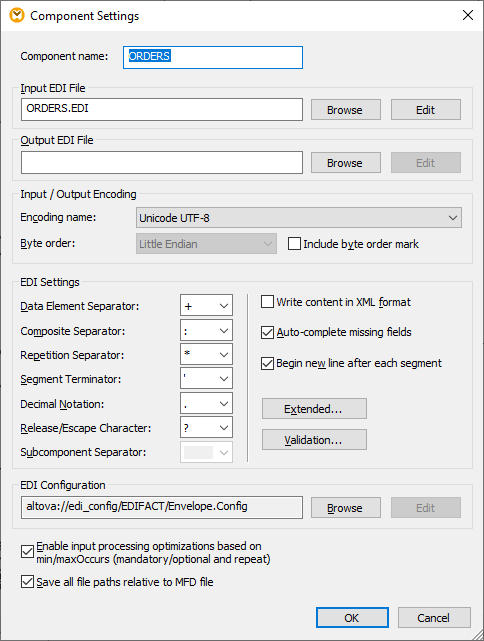
Task: Click the Data Element Separator label
Action: (x=80, y=306)
